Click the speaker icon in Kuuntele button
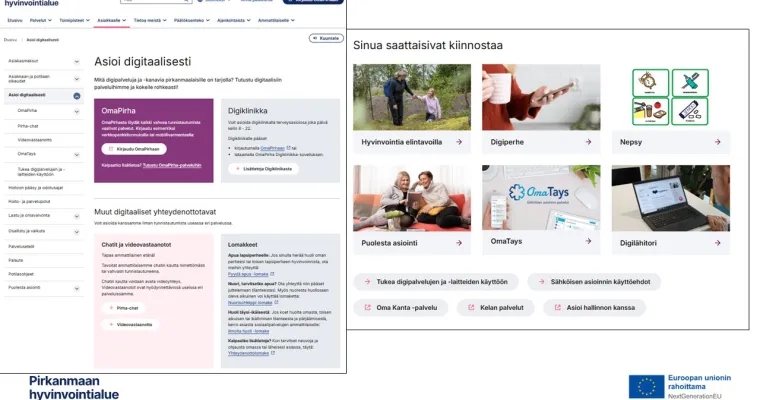 click(x=315, y=38)
